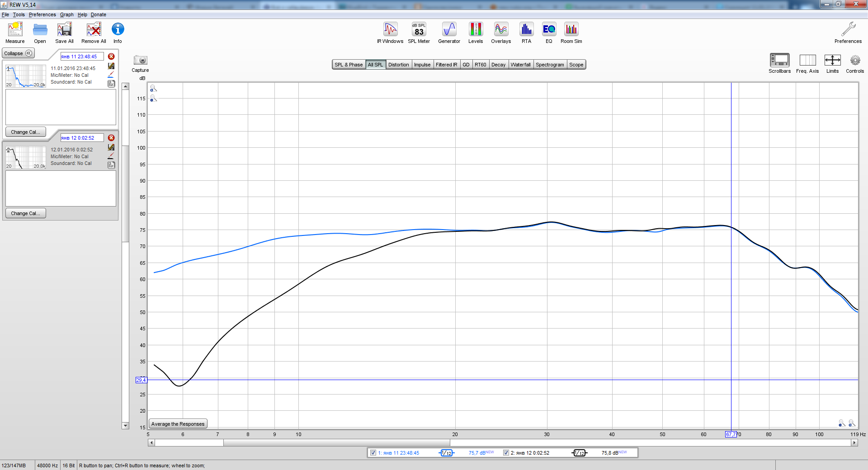Open the Preferences menu
Screen dimensions: 868x470
click(42, 14)
